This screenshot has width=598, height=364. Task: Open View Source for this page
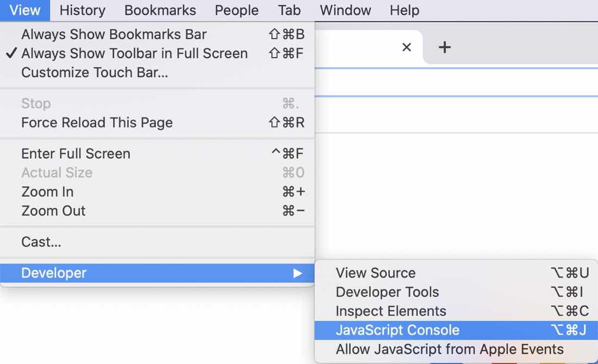(x=375, y=273)
